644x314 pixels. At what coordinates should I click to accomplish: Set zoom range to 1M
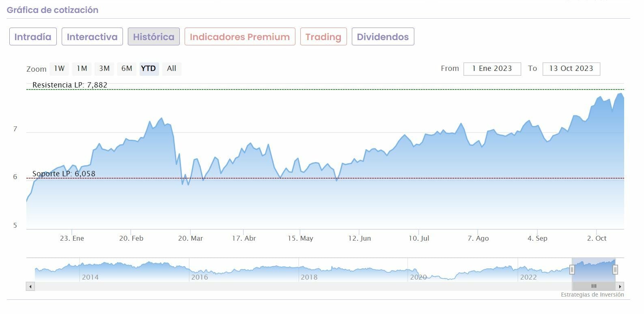pos(82,68)
